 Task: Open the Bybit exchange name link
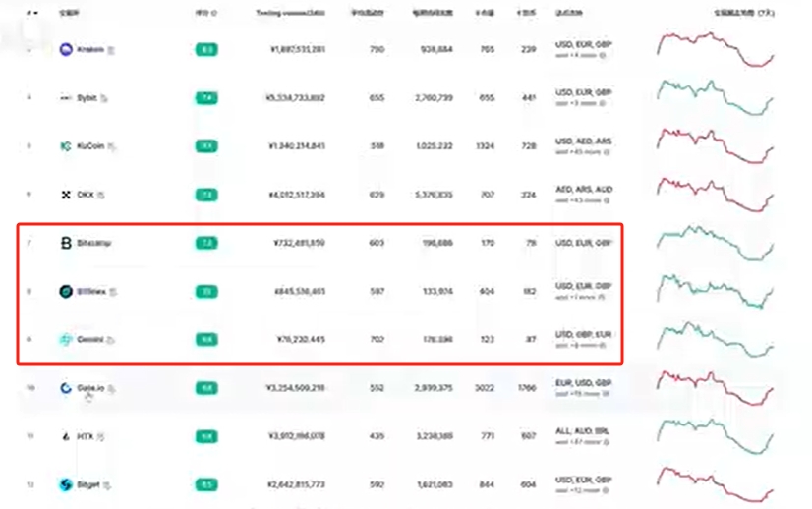click(87, 98)
